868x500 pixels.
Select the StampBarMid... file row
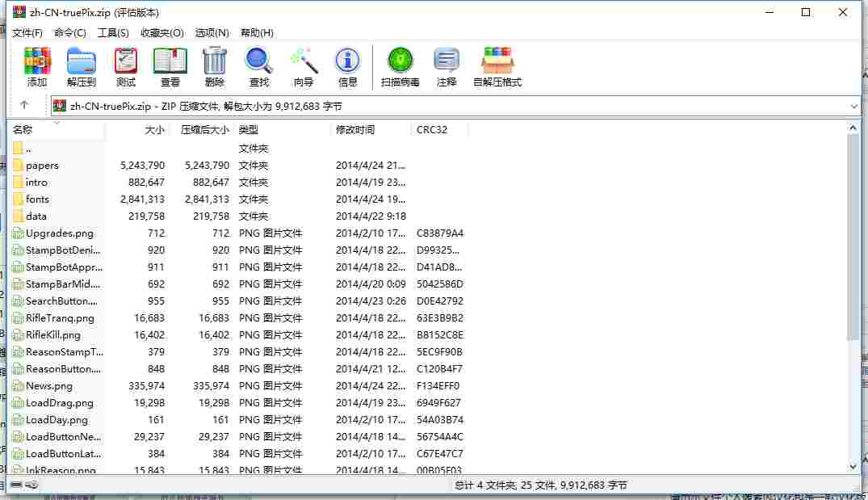(x=238, y=284)
